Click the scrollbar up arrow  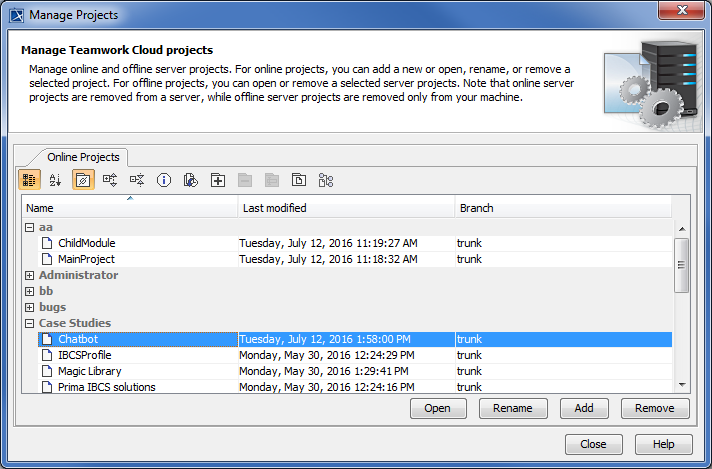[682, 229]
